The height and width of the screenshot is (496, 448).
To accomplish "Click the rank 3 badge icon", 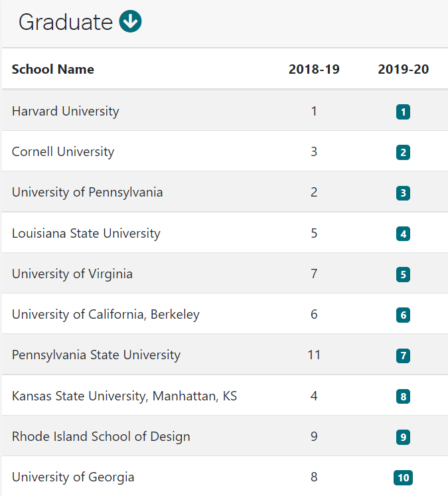I will click(403, 193).
